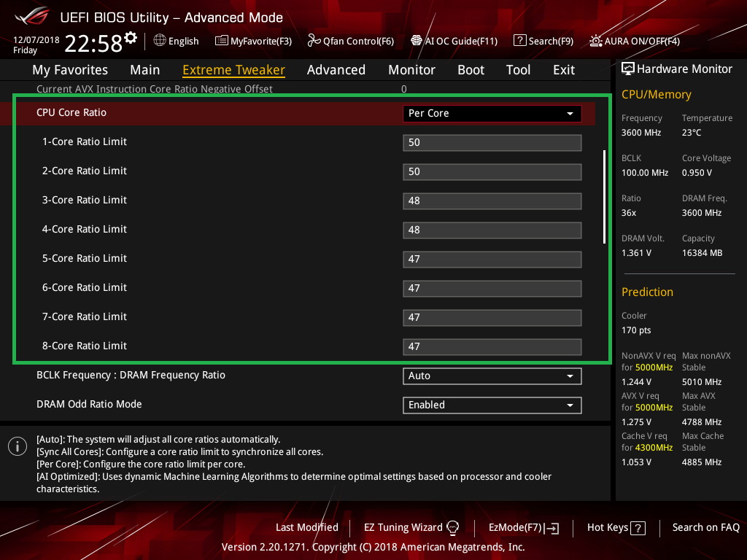Select Extreme Tweaker tab
747x560 pixels.
(233, 70)
